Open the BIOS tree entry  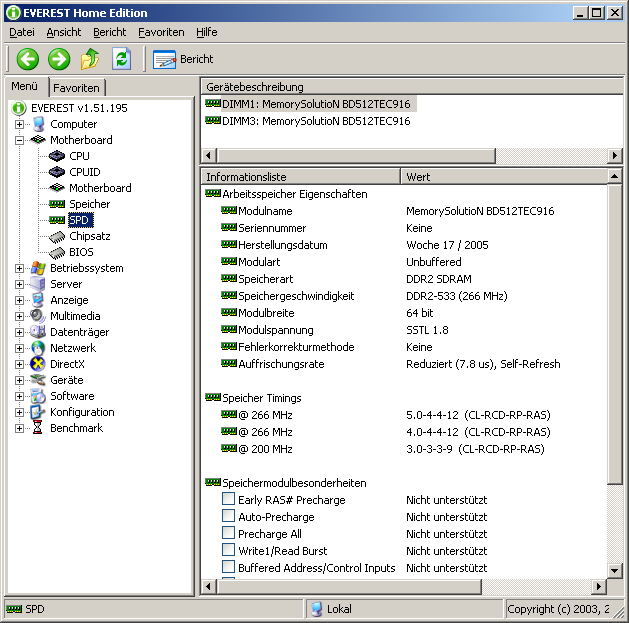81,252
